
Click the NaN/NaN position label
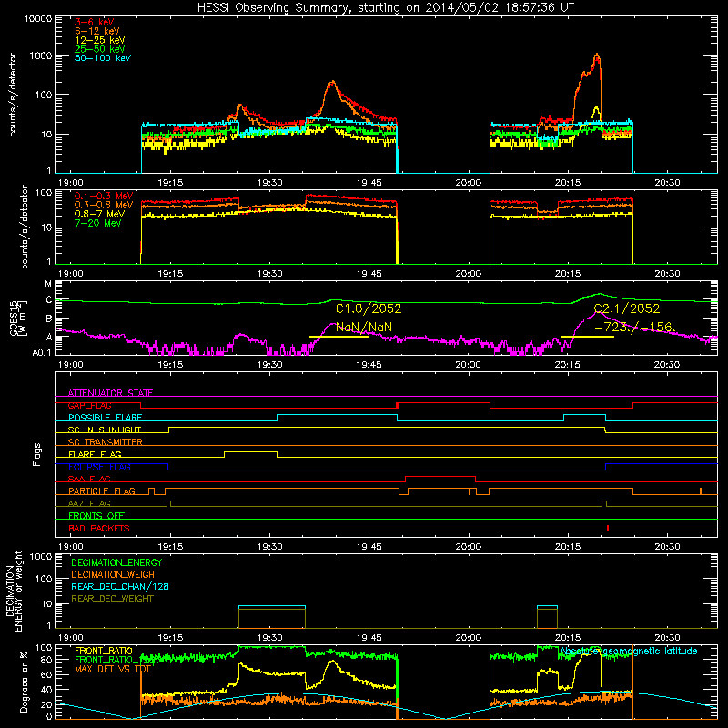[364, 328]
